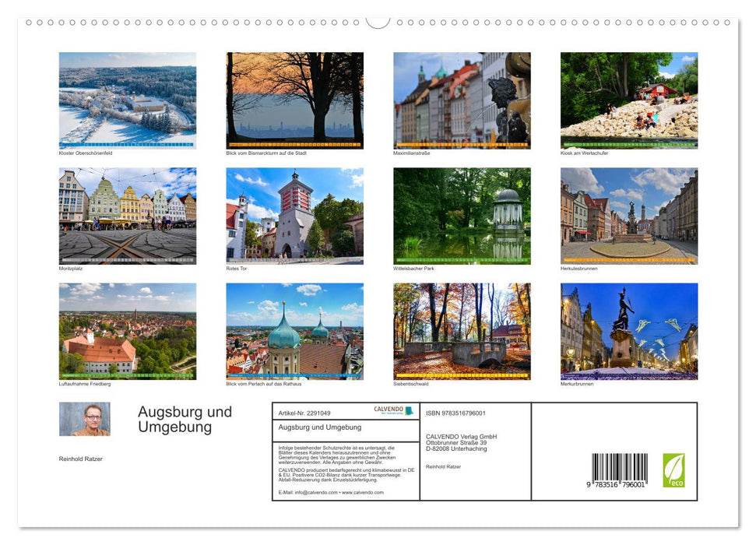
Task: Click the Kiosk am Wertachufer photo
Action: click(x=629, y=100)
